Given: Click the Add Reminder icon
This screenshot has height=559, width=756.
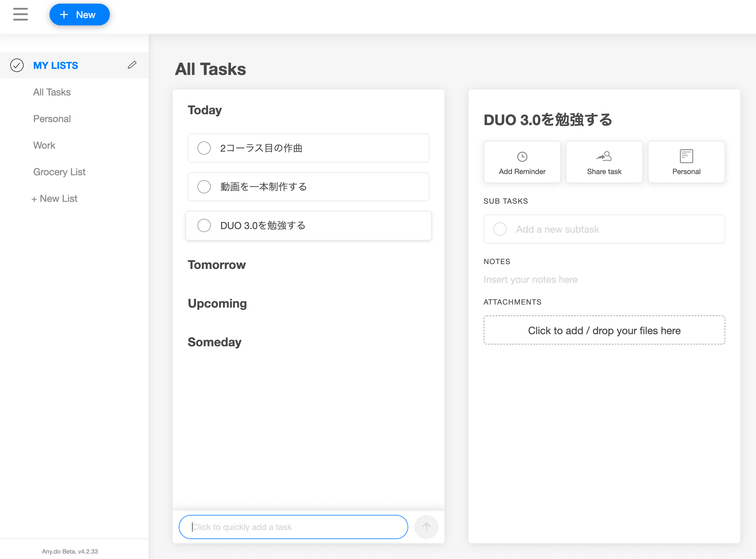Looking at the screenshot, I should (x=522, y=156).
